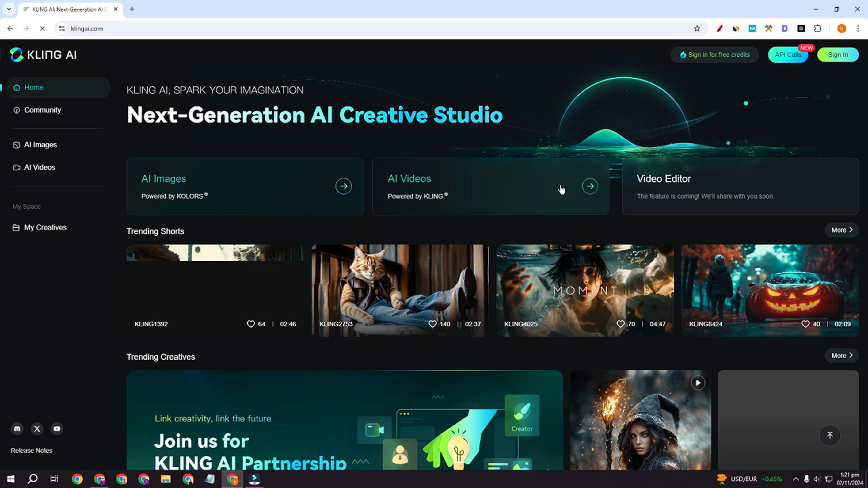
Task: Open the Video Editor card
Action: (x=740, y=186)
